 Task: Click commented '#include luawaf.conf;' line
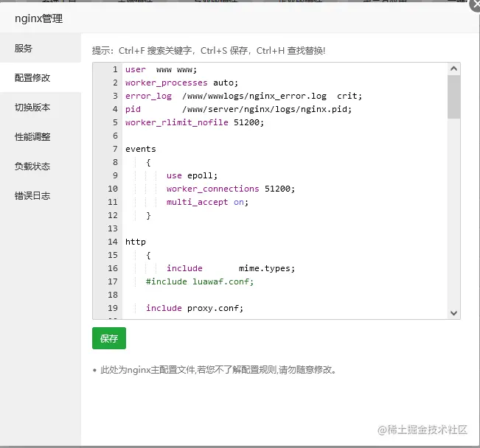click(x=200, y=281)
